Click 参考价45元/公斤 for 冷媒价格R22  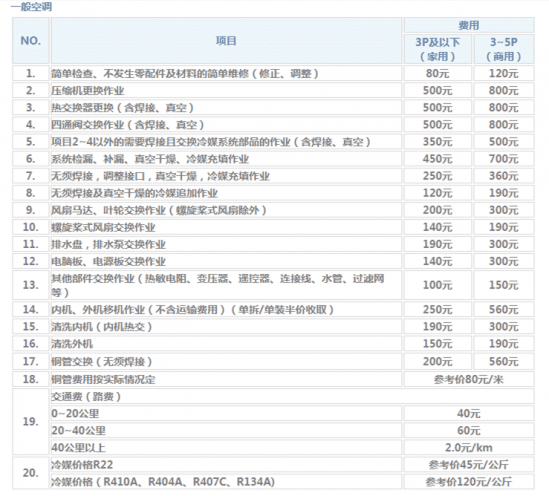point(469,465)
